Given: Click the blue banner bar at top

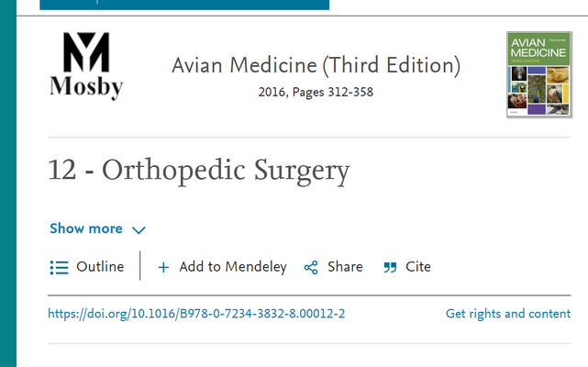Looking at the screenshot, I should pos(184,5).
